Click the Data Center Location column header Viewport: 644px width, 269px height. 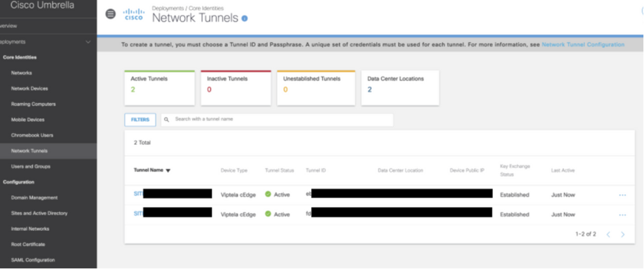(x=401, y=171)
